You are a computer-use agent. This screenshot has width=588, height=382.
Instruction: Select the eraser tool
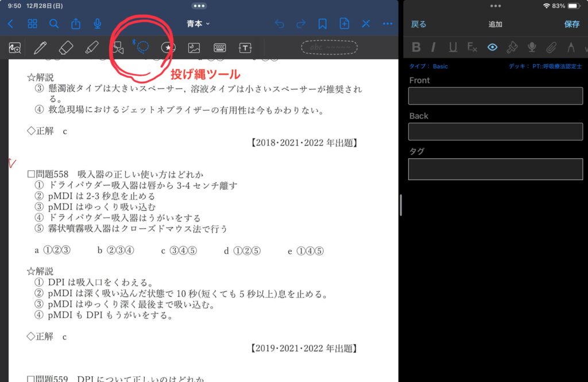tap(66, 48)
